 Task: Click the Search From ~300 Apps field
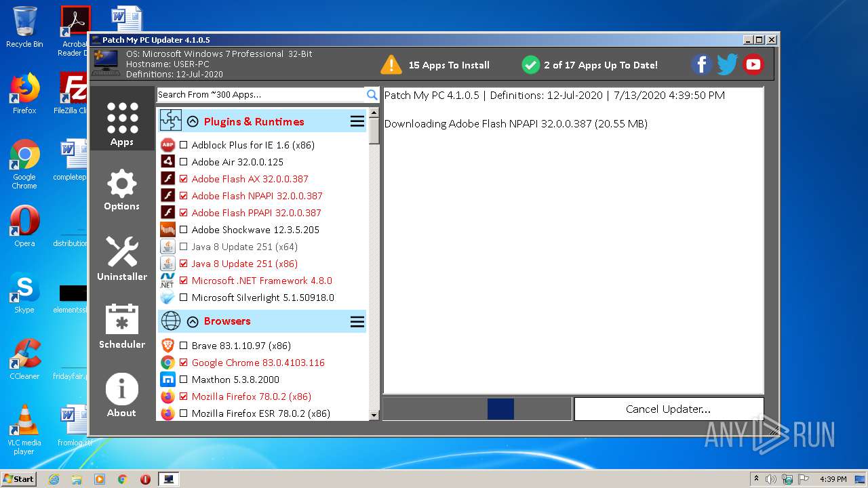pyautogui.click(x=261, y=95)
